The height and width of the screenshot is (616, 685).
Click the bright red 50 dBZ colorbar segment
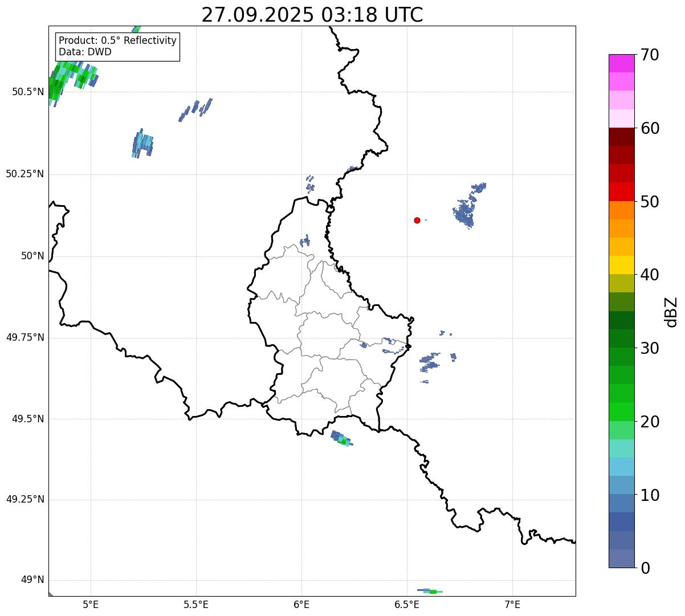[x=621, y=191]
